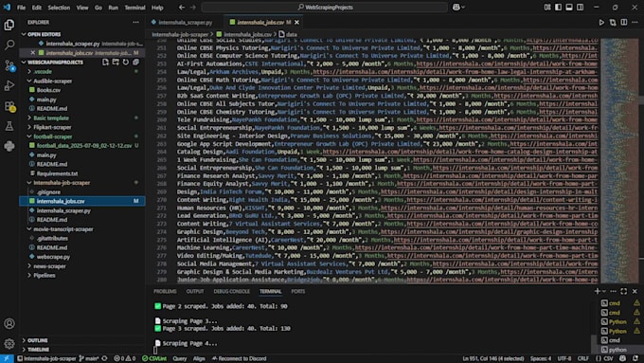Open the Extensions view
644x363 pixels.
coord(9,106)
